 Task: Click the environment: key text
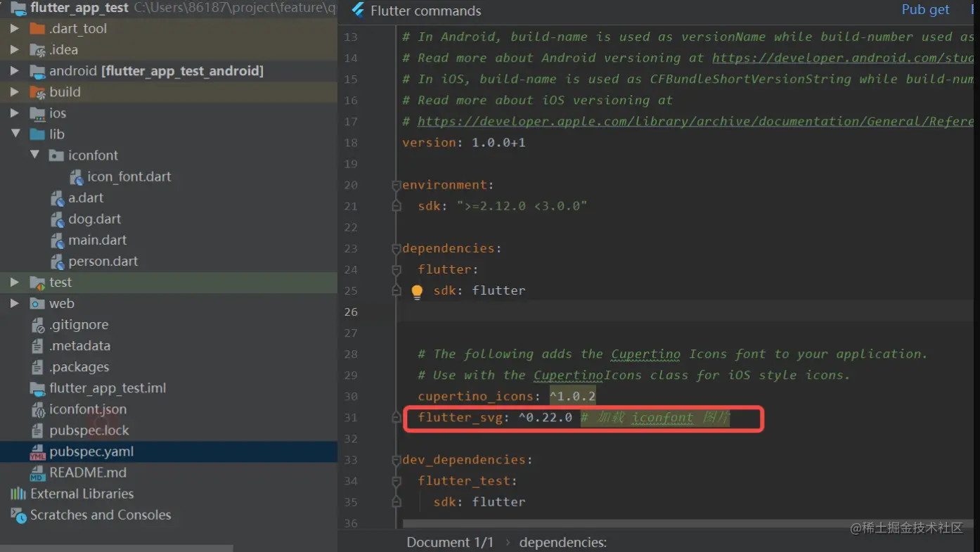pyautogui.click(x=449, y=185)
